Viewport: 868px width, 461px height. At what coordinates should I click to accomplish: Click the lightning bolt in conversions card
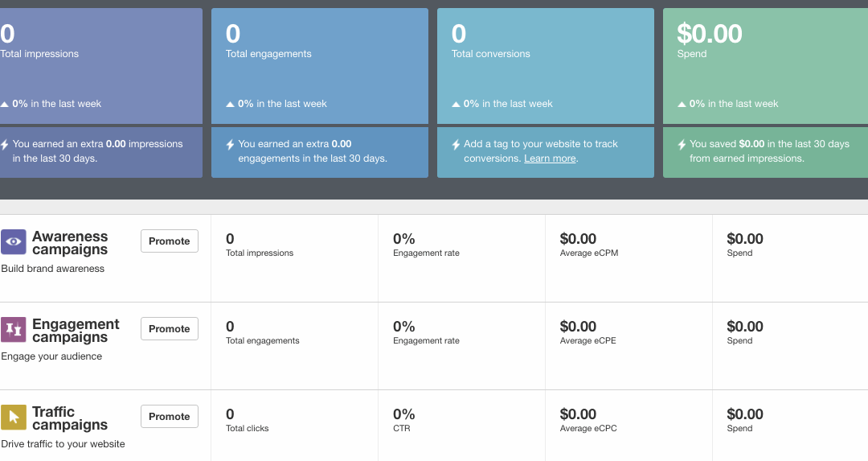click(456, 145)
